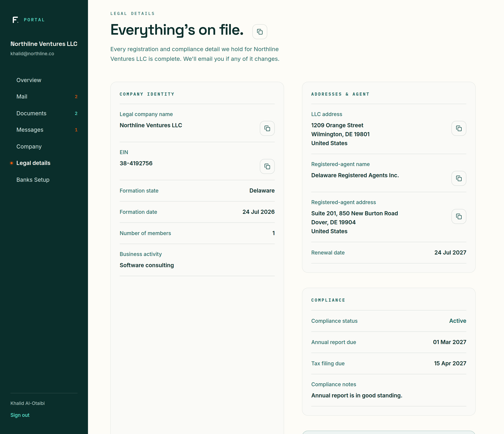The image size is (504, 434).
Task: Click the Northline Ventures LLC sidebar title
Action: (44, 44)
